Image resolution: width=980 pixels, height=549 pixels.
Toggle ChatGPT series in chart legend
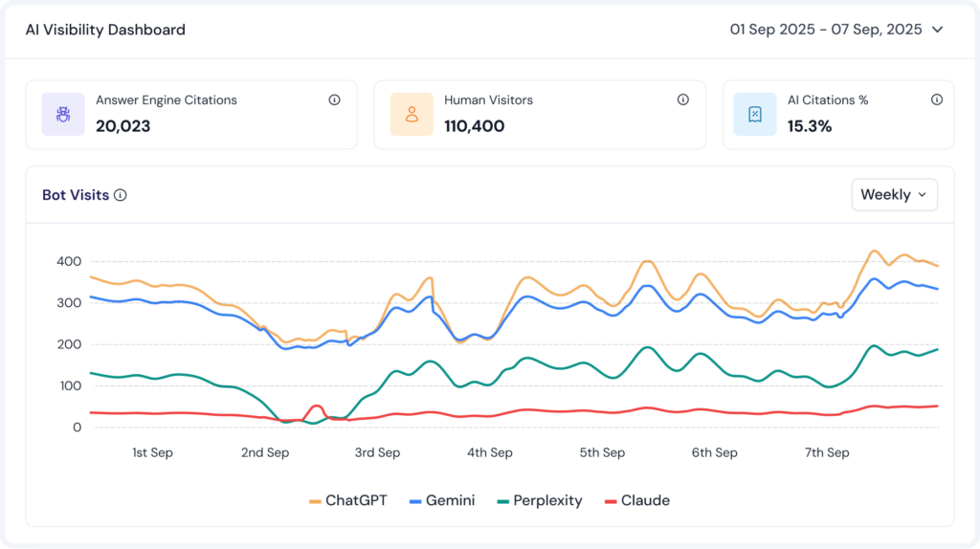click(348, 500)
